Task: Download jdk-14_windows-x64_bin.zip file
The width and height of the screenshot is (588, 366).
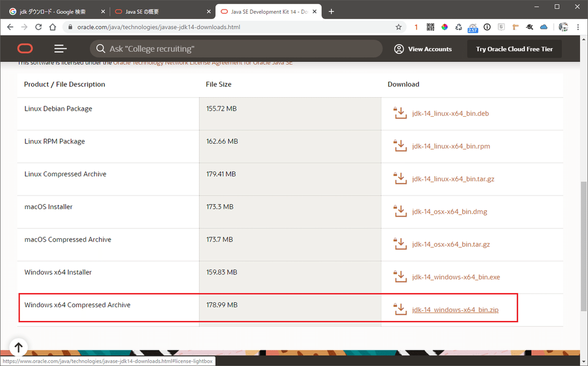Action: pos(455,310)
